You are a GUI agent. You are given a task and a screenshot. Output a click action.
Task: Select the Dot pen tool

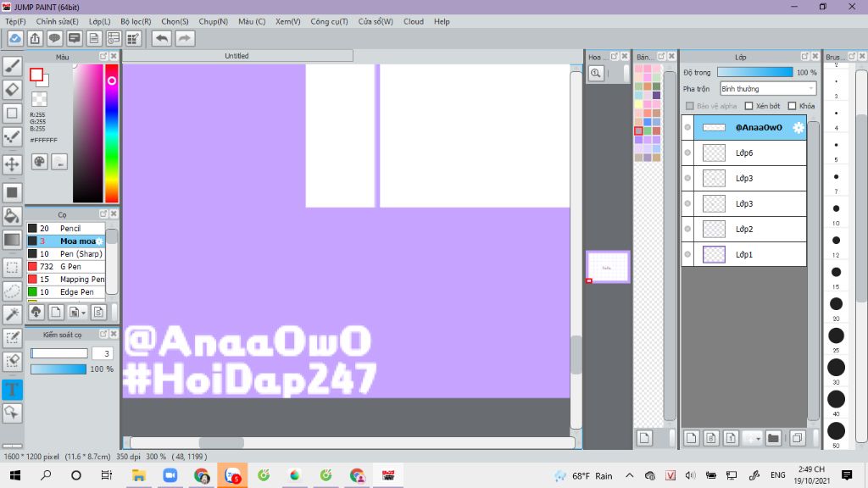coord(12,136)
